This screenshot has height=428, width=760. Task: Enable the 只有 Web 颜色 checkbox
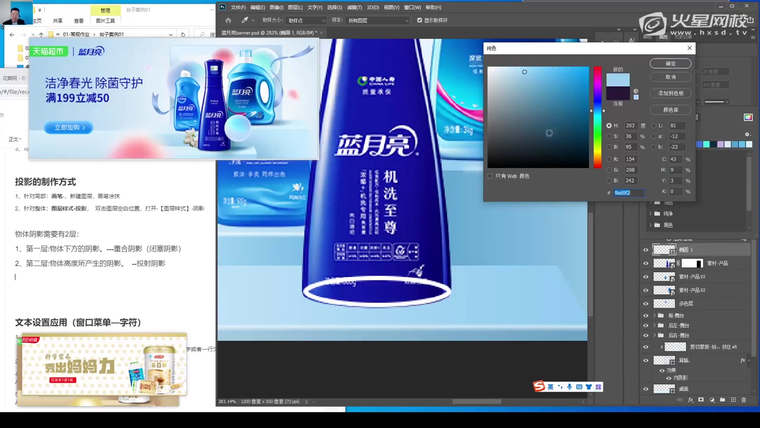[491, 176]
